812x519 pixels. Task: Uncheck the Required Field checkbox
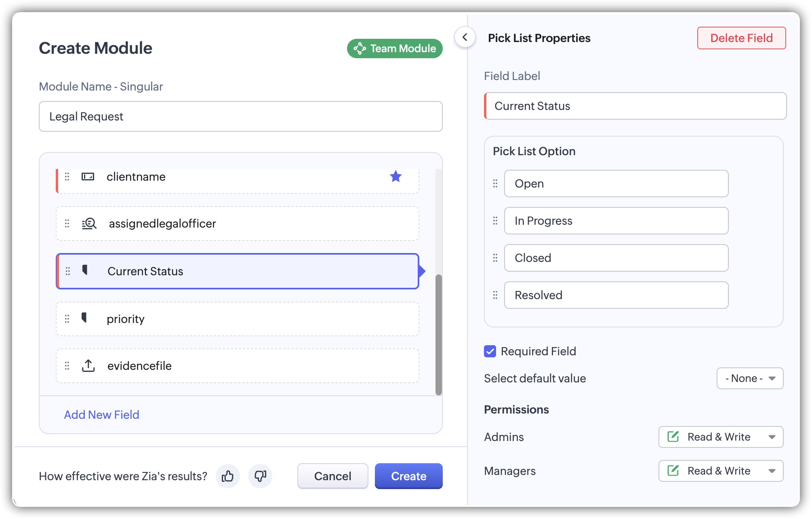coord(490,351)
